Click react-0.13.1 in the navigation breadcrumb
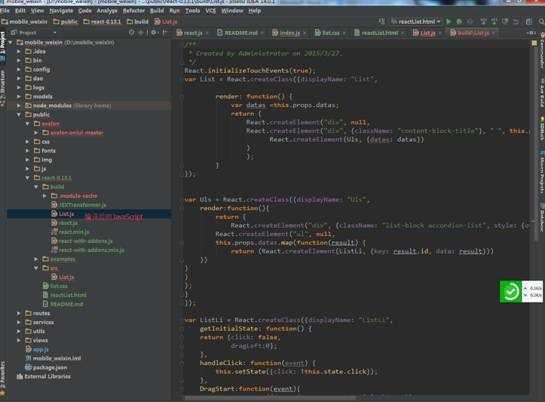The height and width of the screenshot is (402, 545). coord(102,22)
